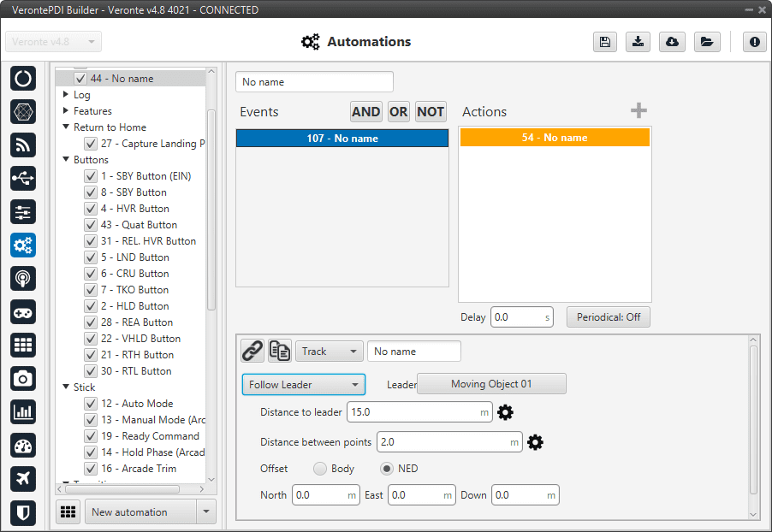Open the Track action type dropdown
Image resolution: width=772 pixels, height=532 pixels.
pyautogui.click(x=330, y=352)
